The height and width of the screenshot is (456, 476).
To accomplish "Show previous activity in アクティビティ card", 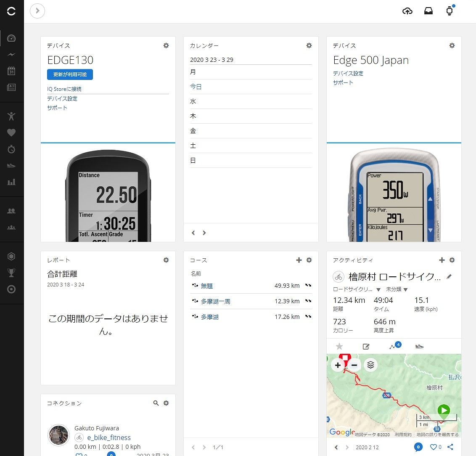I will (336, 447).
